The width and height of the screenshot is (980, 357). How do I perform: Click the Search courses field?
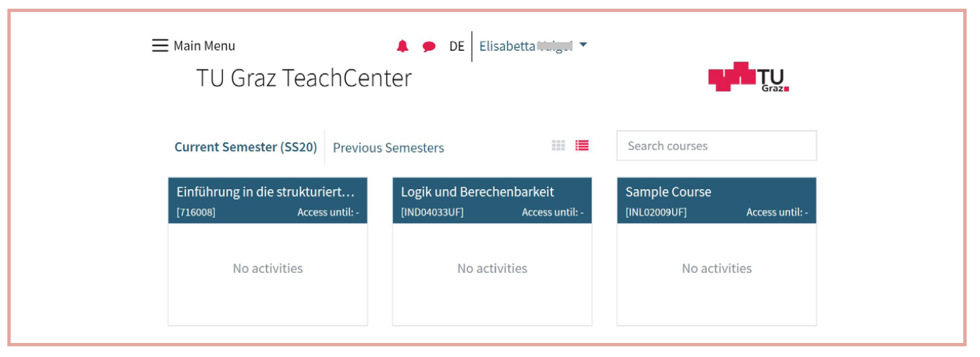[716, 146]
